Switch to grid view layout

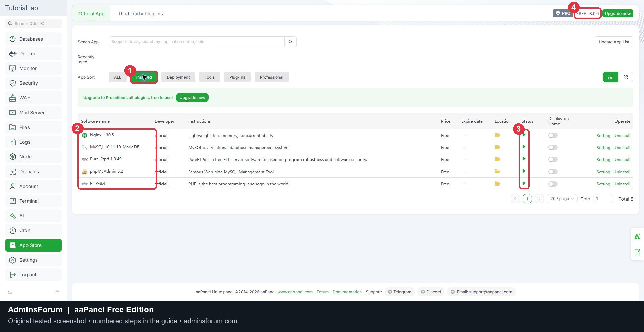pyautogui.click(x=626, y=77)
